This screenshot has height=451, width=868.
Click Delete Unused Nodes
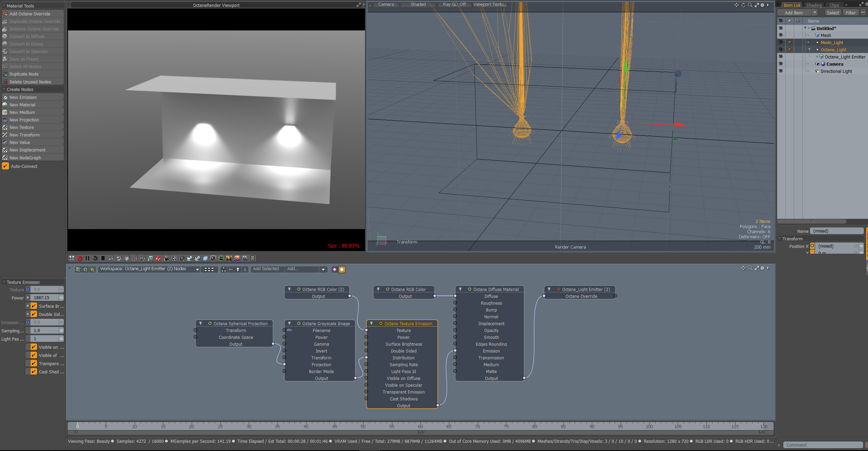tap(30, 82)
